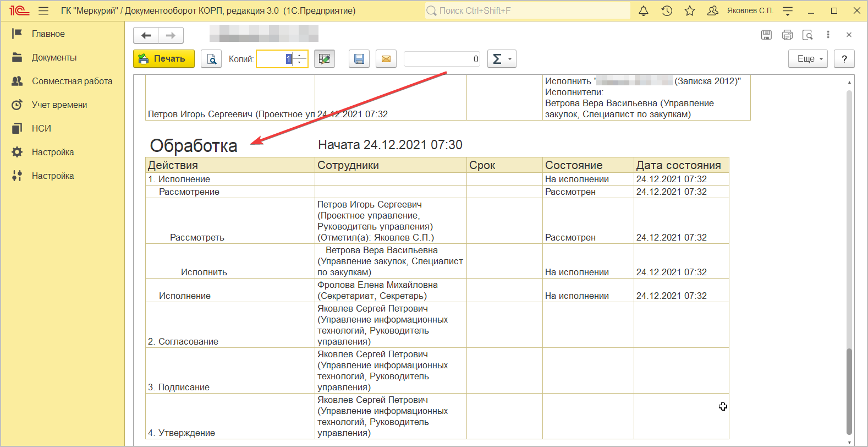Click the Печать button
The width and height of the screenshot is (868, 447).
(x=163, y=59)
